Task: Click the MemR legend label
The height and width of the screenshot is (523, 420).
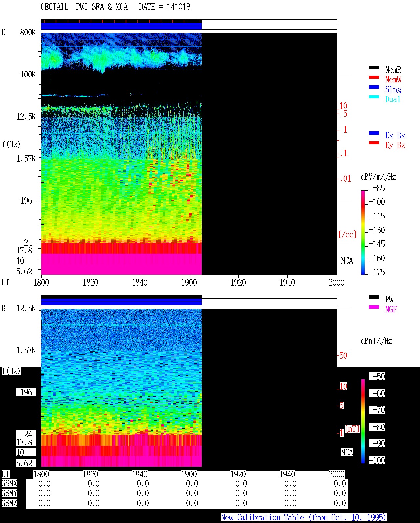Action: [x=393, y=70]
